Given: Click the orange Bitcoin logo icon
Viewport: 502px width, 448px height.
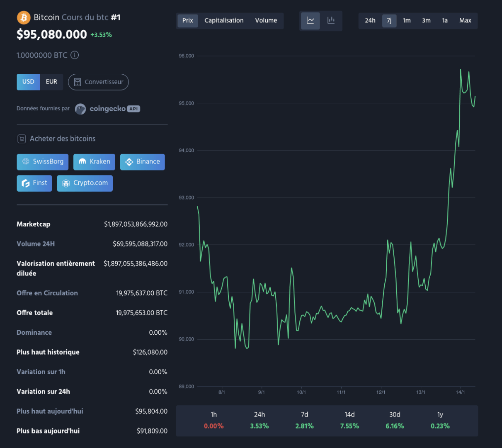Looking at the screenshot, I should [x=24, y=17].
